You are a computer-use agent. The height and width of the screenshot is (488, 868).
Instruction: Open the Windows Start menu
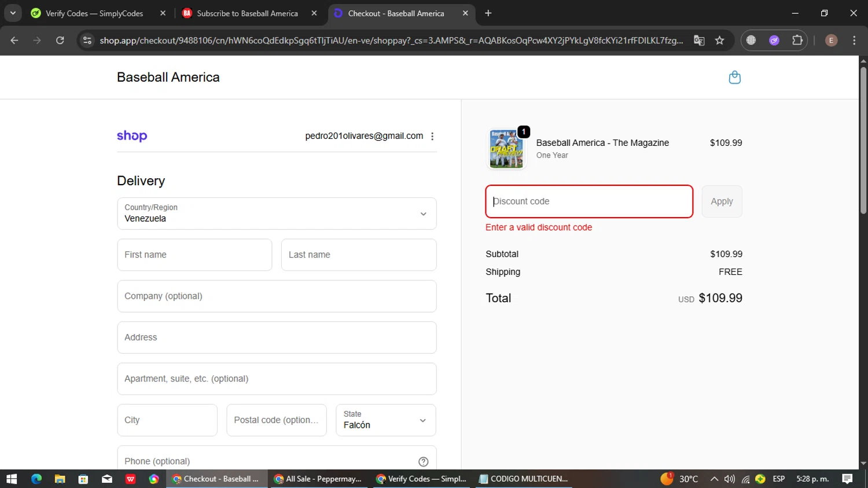point(12,479)
